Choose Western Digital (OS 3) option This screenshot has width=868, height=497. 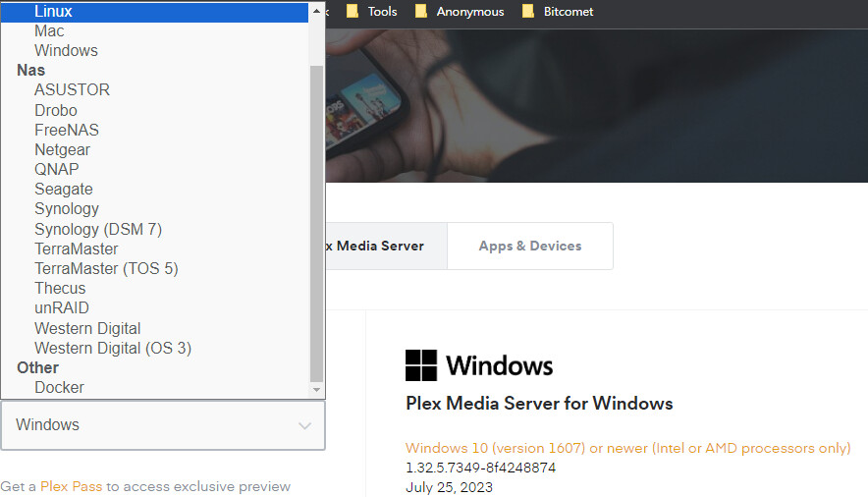coord(154,348)
